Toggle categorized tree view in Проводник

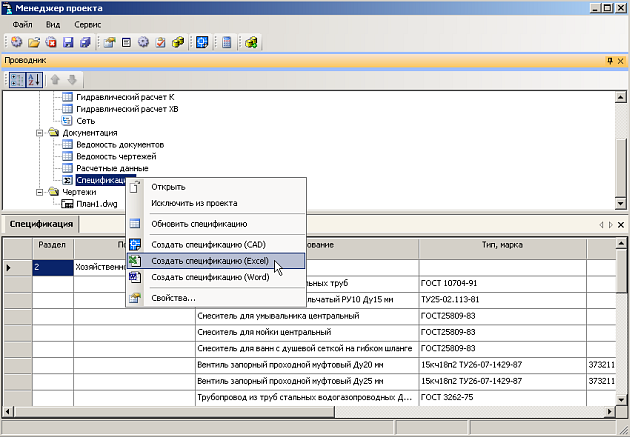click(17, 80)
